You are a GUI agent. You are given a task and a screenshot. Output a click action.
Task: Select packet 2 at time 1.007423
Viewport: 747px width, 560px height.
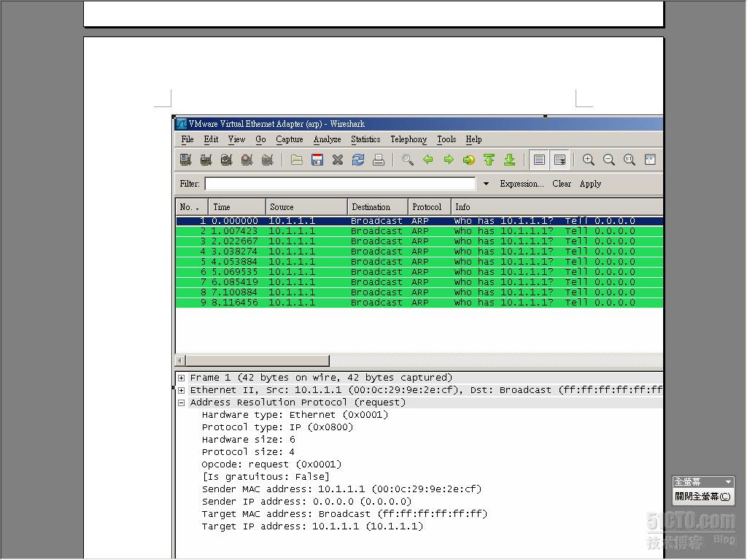point(419,231)
